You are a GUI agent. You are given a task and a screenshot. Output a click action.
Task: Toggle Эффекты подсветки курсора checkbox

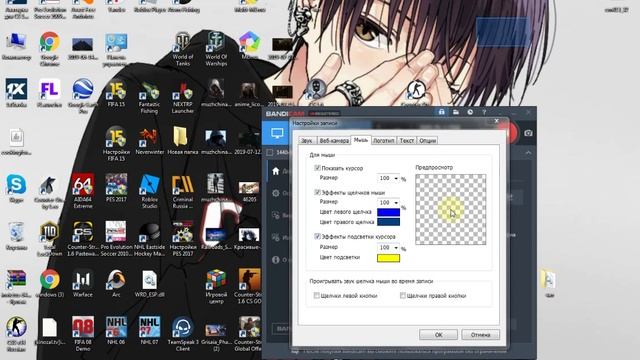[317, 236]
